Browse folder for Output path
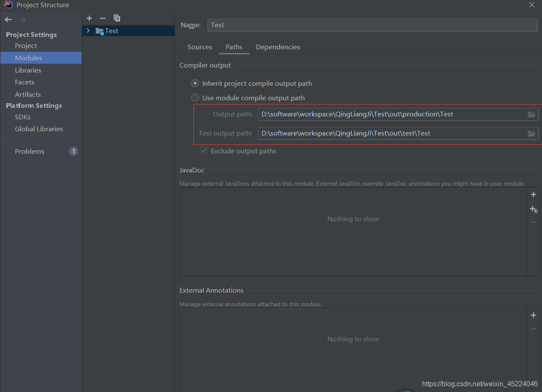The image size is (542, 392). pos(531,114)
